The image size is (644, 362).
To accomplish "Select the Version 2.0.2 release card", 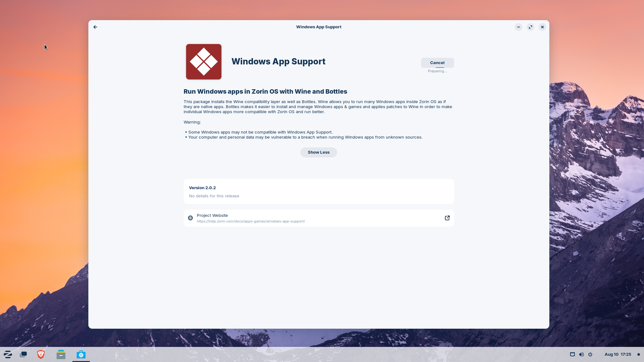I will click(x=318, y=191).
